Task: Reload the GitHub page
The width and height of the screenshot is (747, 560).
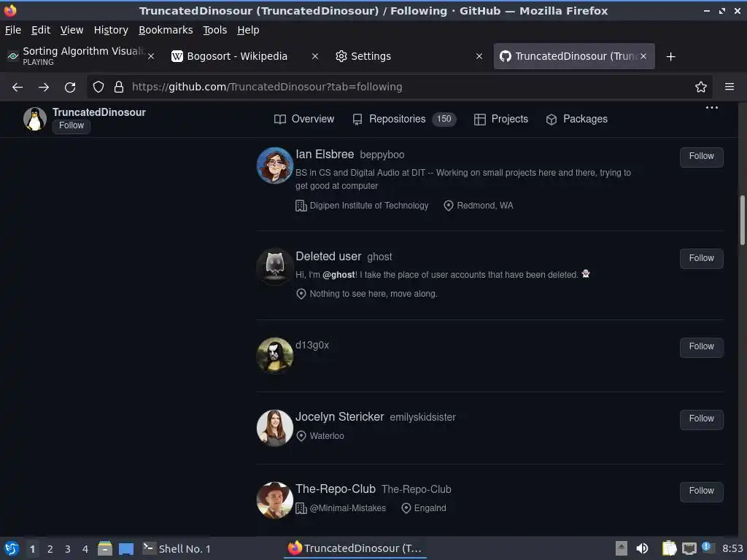Action: (70, 87)
